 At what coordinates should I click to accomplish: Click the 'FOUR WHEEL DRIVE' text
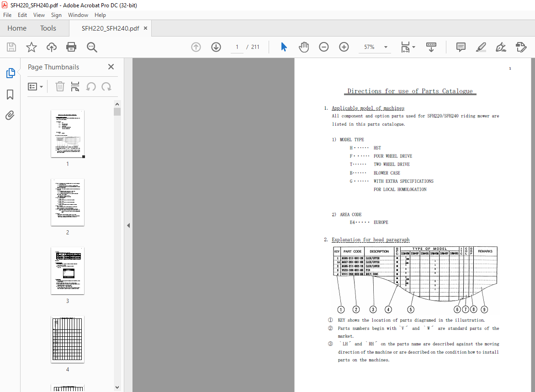(x=393, y=156)
